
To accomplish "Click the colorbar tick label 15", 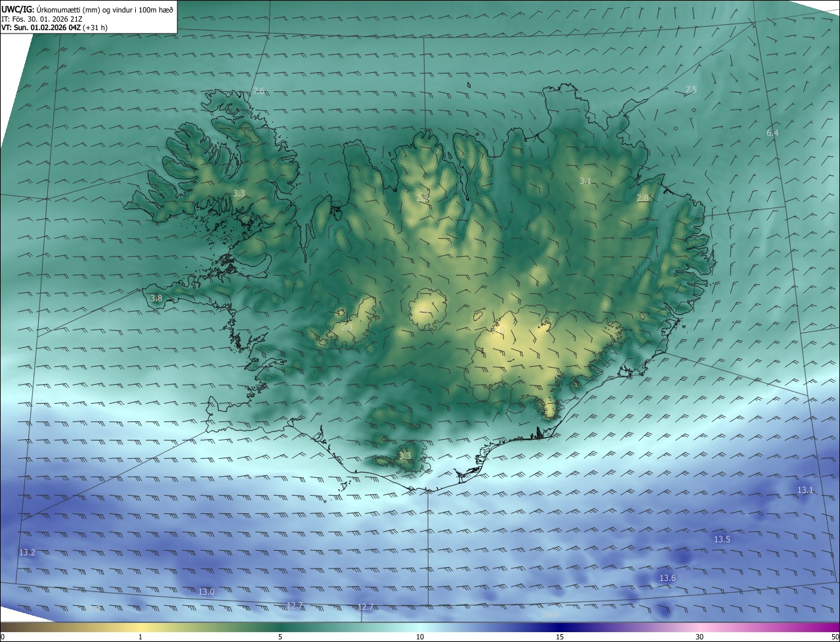I will (560, 637).
